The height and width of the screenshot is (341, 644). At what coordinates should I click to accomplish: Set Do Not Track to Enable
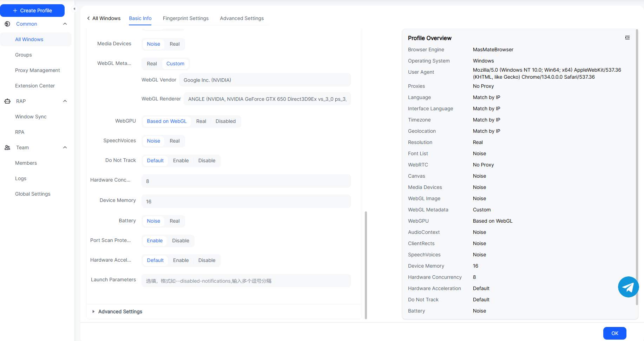click(181, 160)
